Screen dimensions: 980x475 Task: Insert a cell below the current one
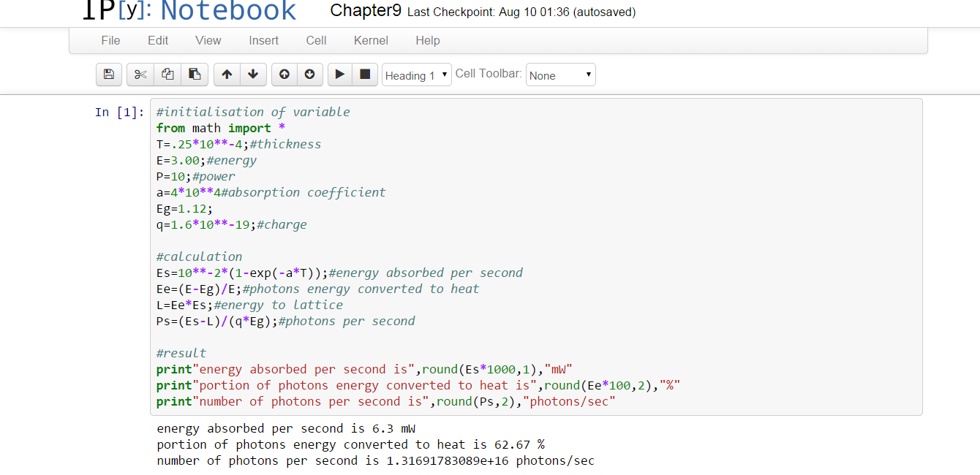tap(309, 75)
